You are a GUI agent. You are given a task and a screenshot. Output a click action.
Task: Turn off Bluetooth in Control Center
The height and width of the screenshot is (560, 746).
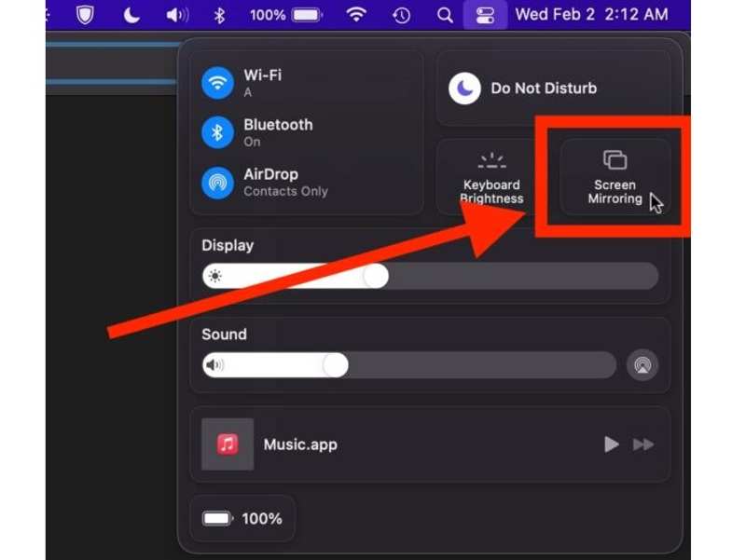click(x=217, y=132)
